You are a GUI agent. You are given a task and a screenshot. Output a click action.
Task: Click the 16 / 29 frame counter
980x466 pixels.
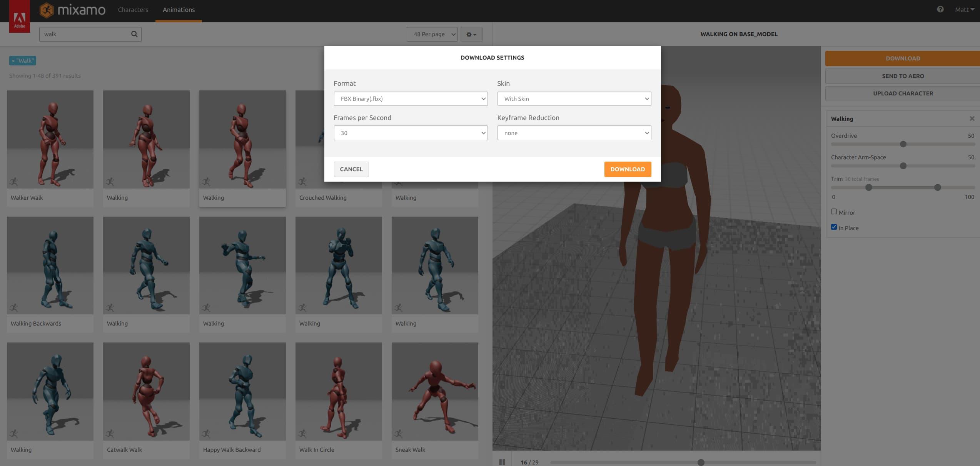(x=529, y=462)
